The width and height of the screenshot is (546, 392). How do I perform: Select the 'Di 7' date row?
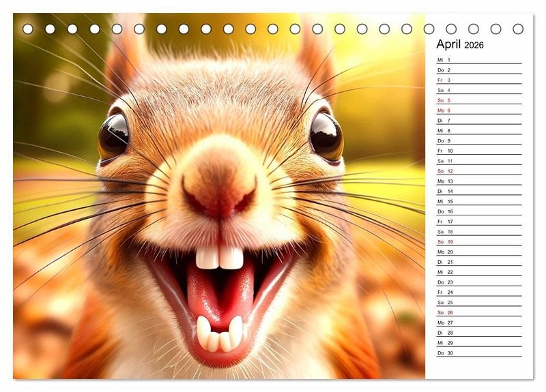(x=479, y=121)
